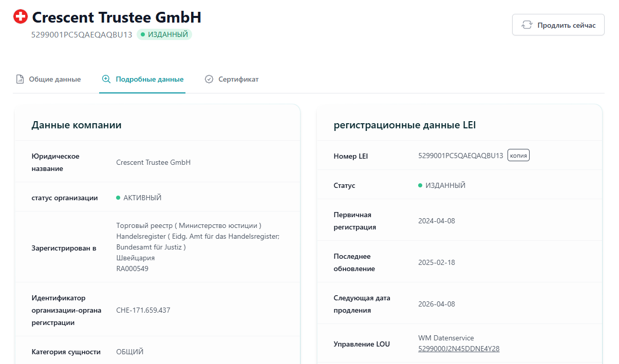Click the checkmark icon on Сертификат tab

[209, 79]
